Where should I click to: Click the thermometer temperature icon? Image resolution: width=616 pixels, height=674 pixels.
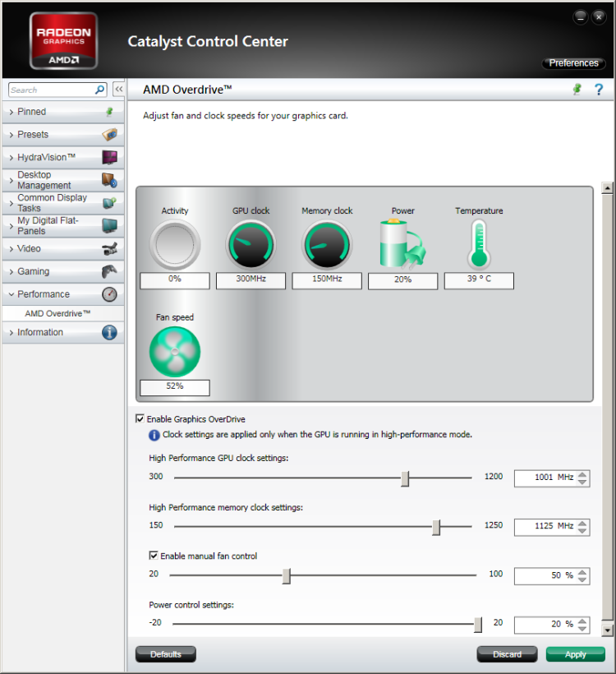(x=479, y=245)
